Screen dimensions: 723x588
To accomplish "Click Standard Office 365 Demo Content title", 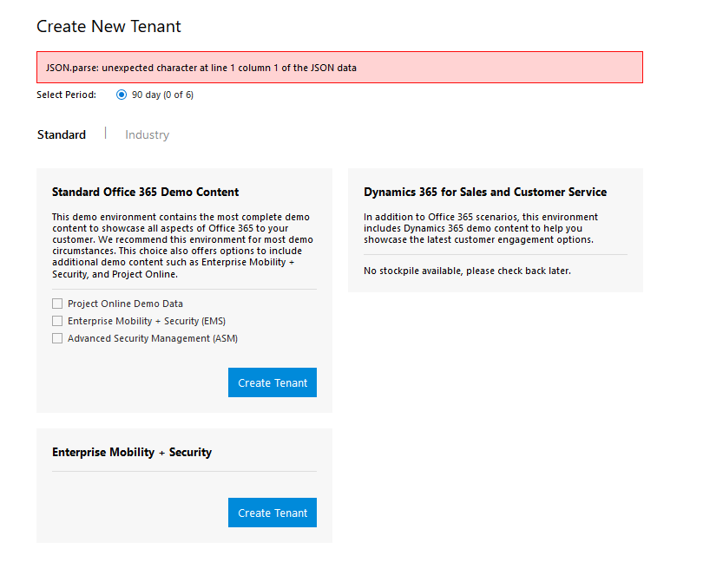I will tap(145, 193).
